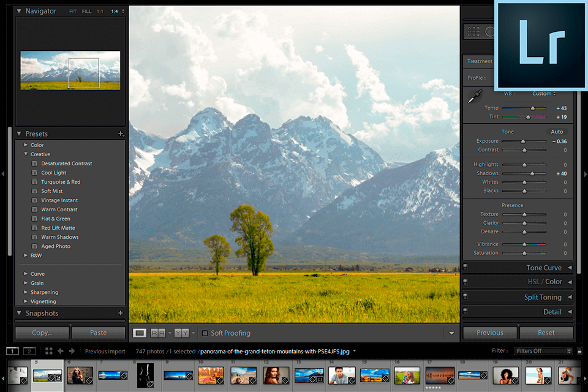Image resolution: width=588 pixels, height=392 pixels.
Task: Select main window button 1
Action: [x=12, y=351]
